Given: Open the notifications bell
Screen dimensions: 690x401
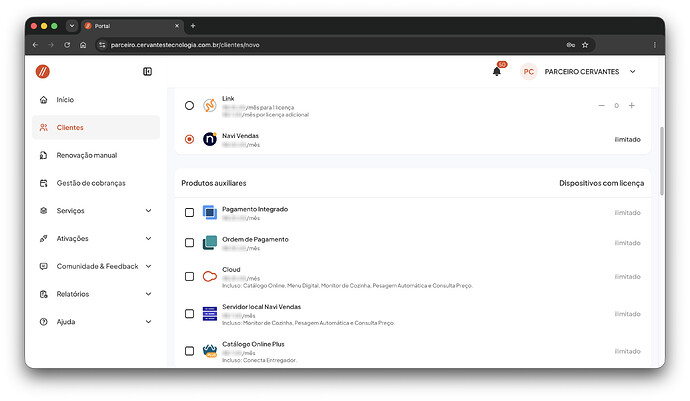Looking at the screenshot, I should (x=497, y=71).
